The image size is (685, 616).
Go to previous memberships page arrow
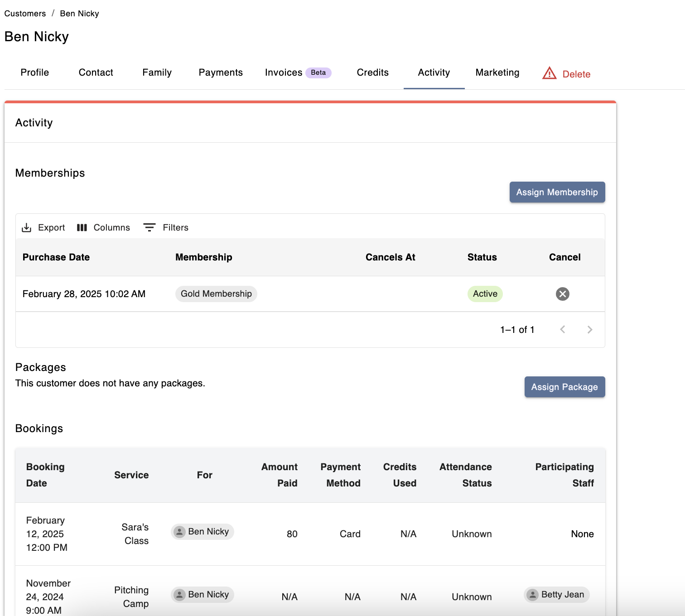click(x=562, y=330)
